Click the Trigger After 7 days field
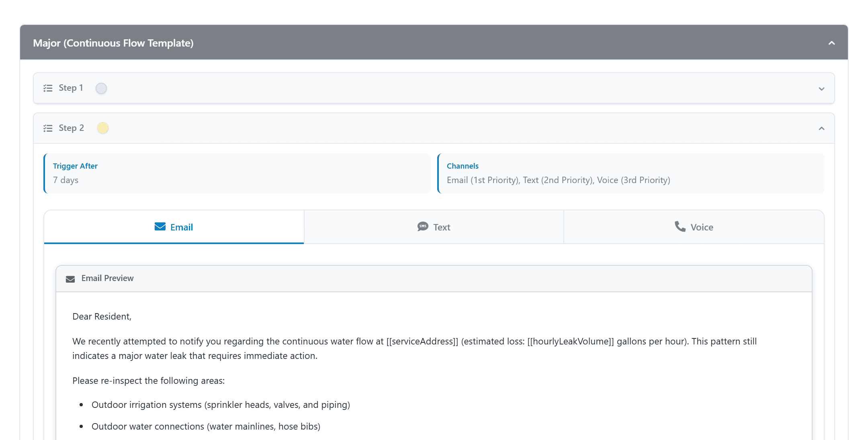Image resolution: width=868 pixels, height=440 pixels. pos(237,173)
